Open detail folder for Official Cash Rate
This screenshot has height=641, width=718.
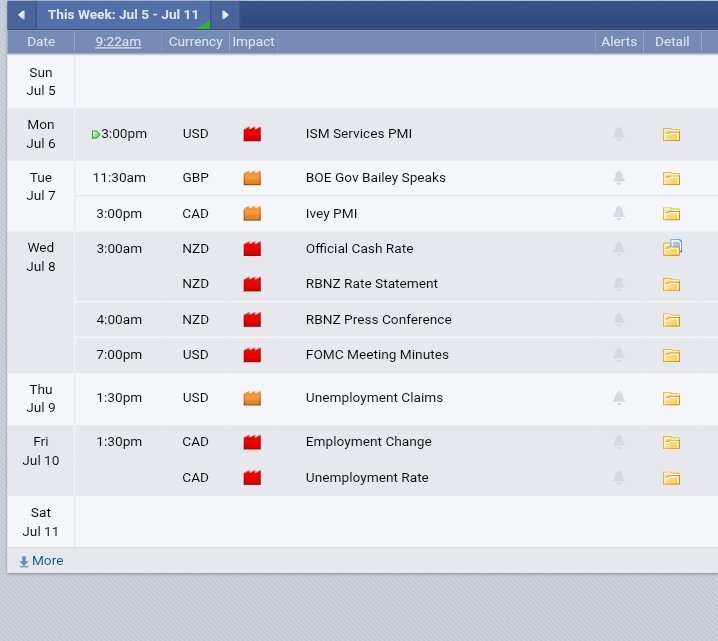(x=672, y=248)
